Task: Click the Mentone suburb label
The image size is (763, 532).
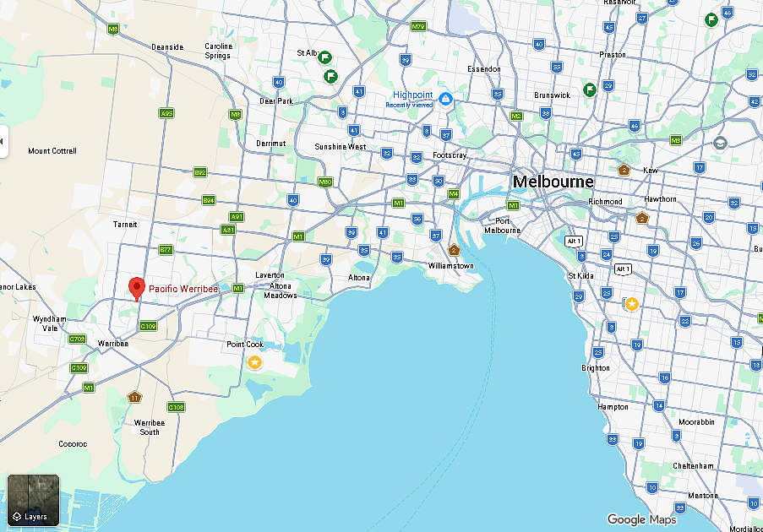Action: click(703, 496)
